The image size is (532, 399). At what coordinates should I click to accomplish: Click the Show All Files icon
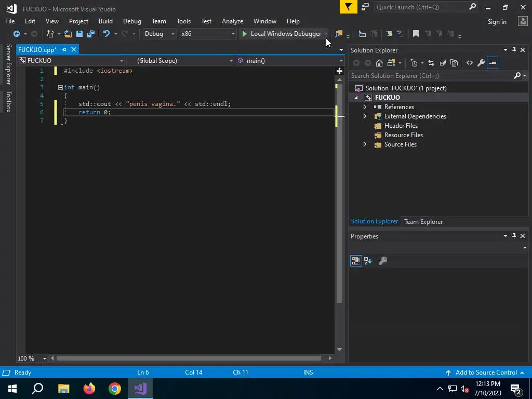coord(454,63)
